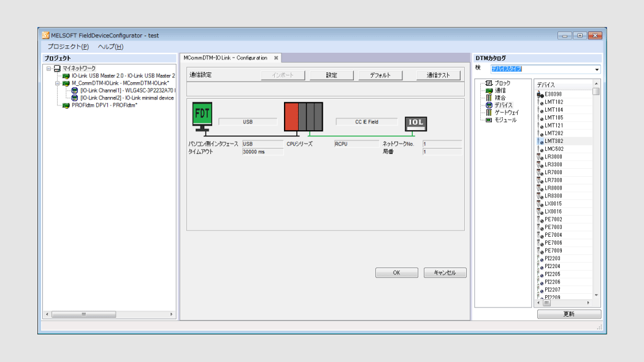The height and width of the screenshot is (362, 644).
Task: Select LR8300 in device list
Action: [553, 196]
